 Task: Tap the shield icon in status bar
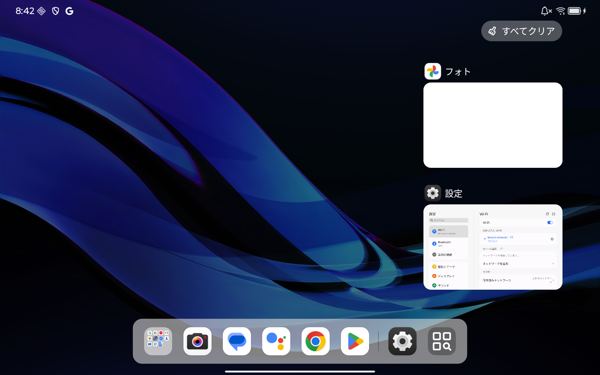click(x=55, y=11)
